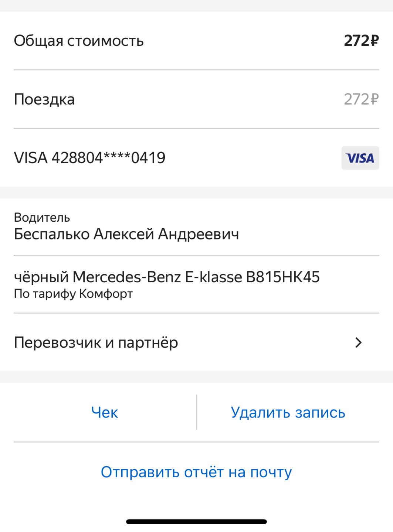Tap the chevron beside Перевозчик и партнёр
This screenshot has height=532, width=393.
click(358, 343)
